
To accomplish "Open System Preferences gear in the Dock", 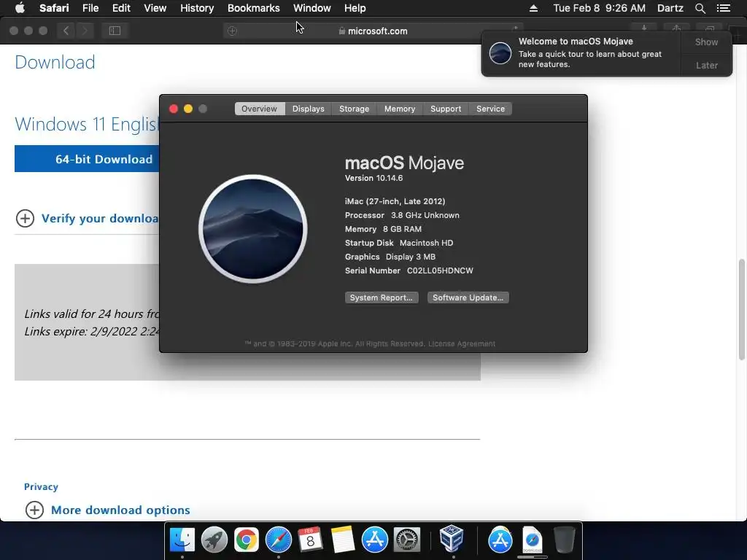I will pos(407,540).
